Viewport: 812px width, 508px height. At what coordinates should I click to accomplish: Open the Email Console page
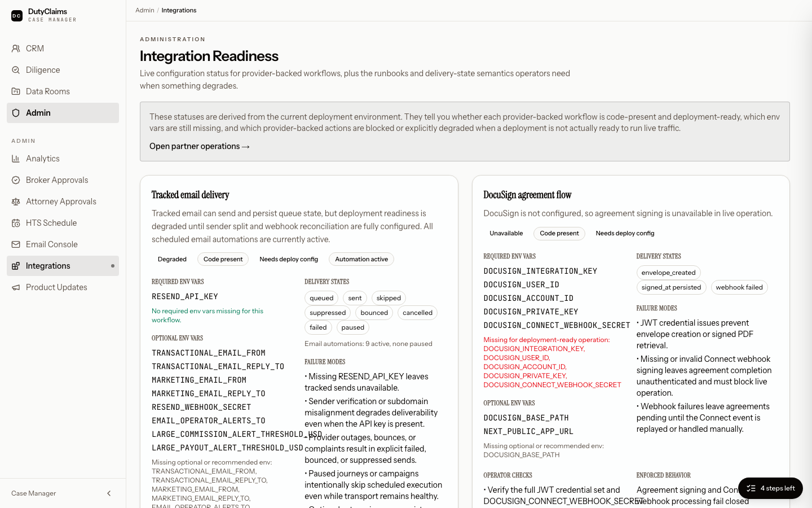[x=63, y=244]
